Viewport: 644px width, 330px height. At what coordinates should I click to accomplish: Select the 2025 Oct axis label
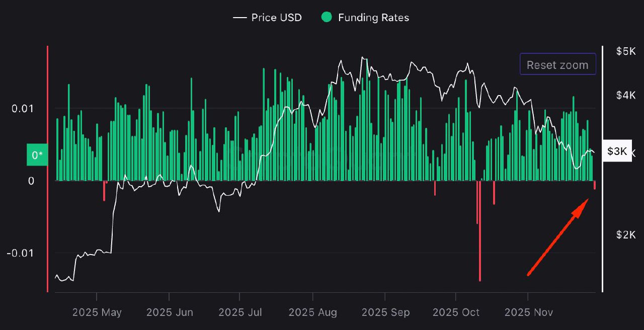tap(456, 312)
